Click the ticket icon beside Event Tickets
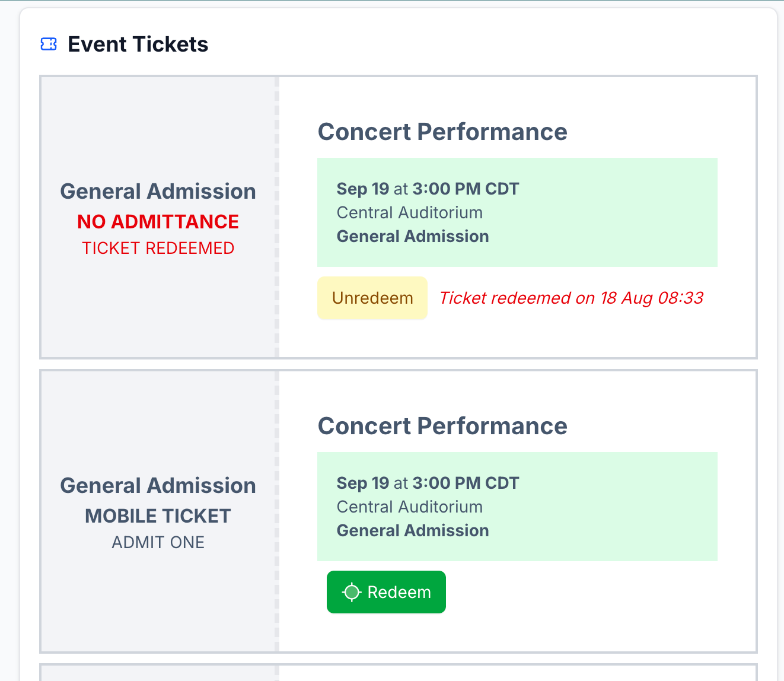 click(49, 44)
